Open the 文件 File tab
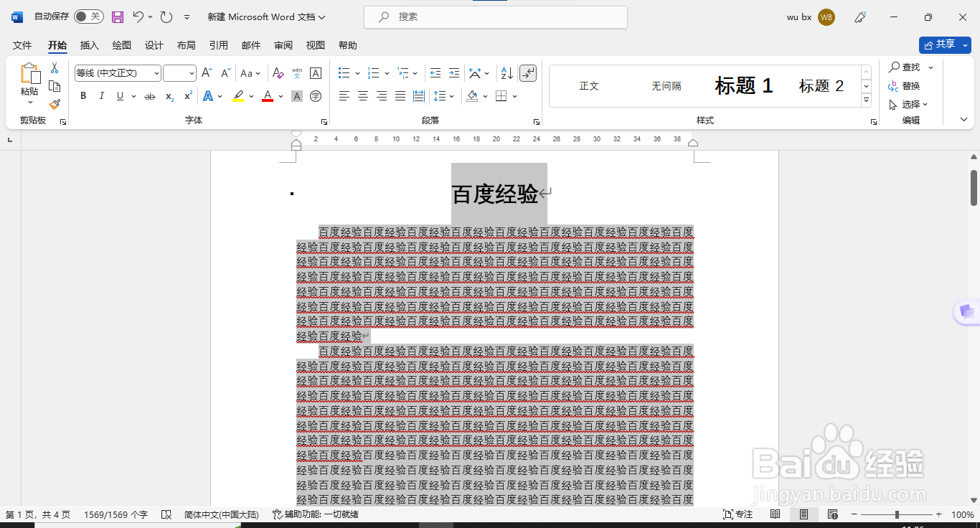 click(x=23, y=45)
